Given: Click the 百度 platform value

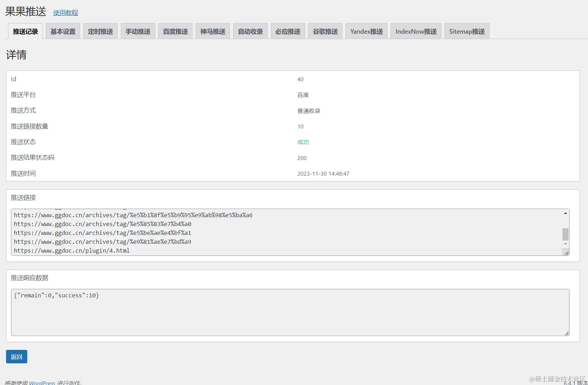Looking at the screenshot, I should (303, 95).
